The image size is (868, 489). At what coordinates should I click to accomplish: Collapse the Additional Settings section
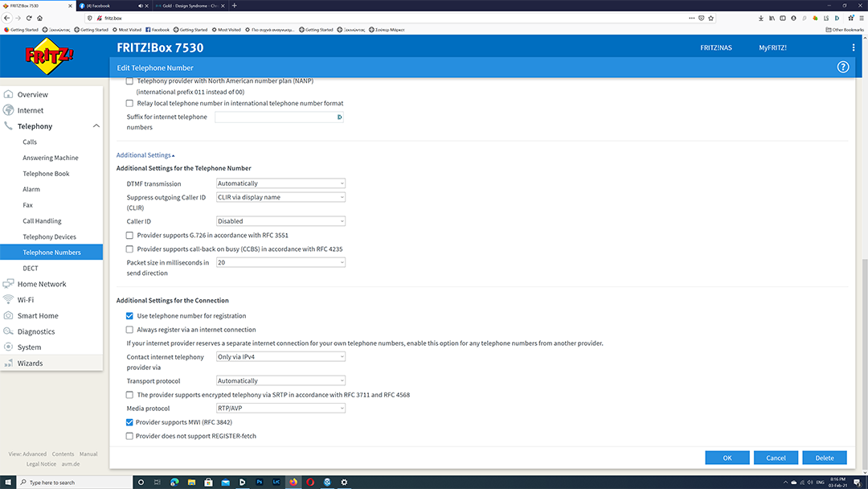tap(145, 155)
